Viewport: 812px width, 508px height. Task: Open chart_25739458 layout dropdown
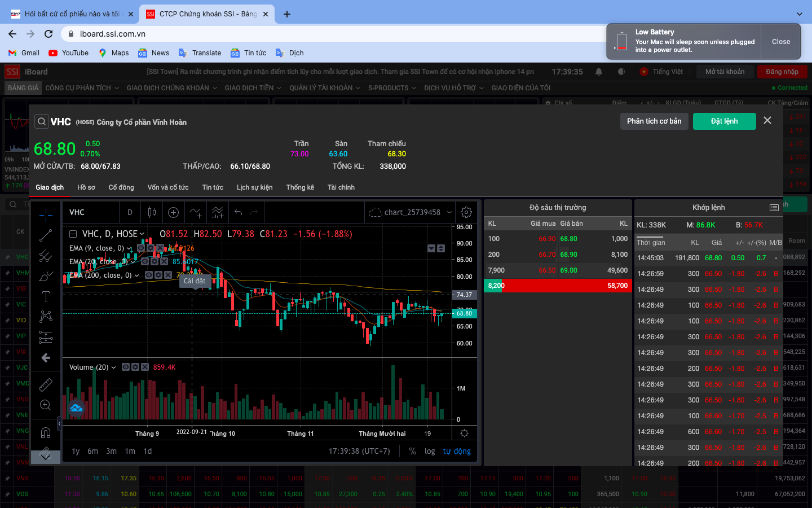(x=449, y=212)
